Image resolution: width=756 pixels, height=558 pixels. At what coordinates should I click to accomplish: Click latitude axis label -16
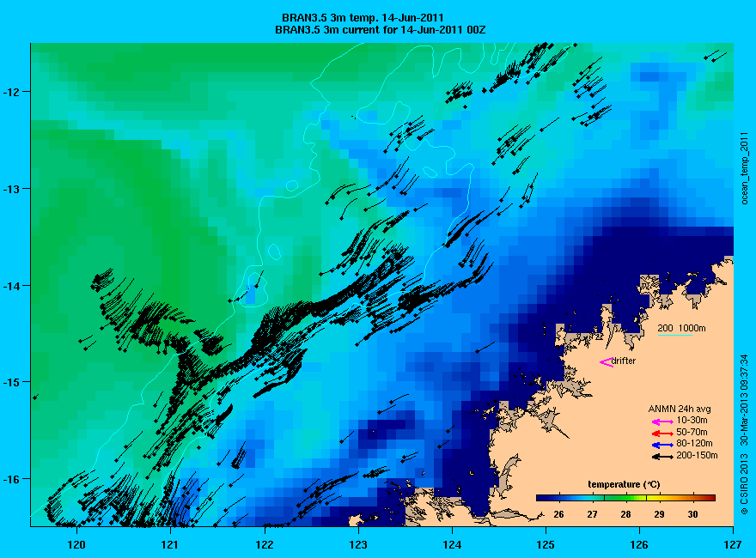10,478
